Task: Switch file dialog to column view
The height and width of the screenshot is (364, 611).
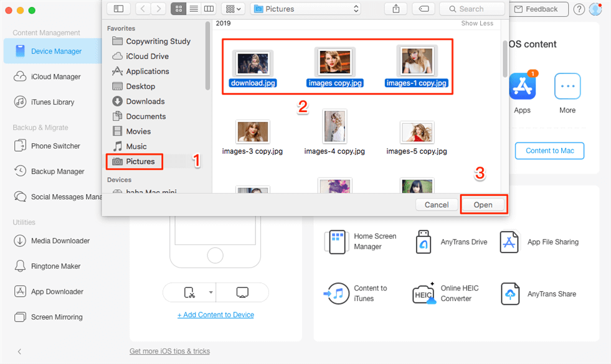Action: [209, 9]
